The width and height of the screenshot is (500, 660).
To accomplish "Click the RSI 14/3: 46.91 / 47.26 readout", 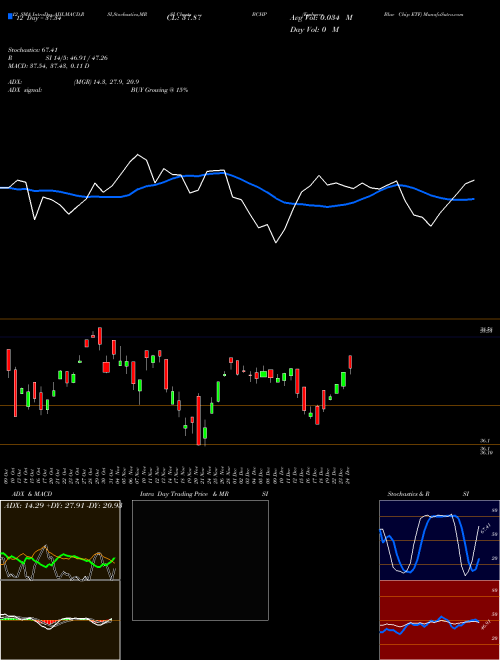I will (58, 58).
